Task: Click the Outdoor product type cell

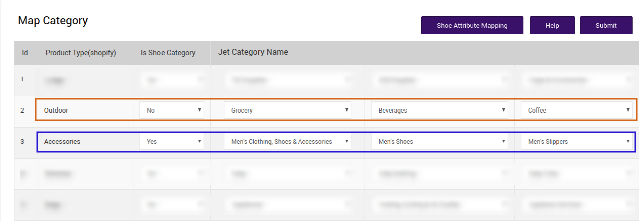Action: [85, 110]
